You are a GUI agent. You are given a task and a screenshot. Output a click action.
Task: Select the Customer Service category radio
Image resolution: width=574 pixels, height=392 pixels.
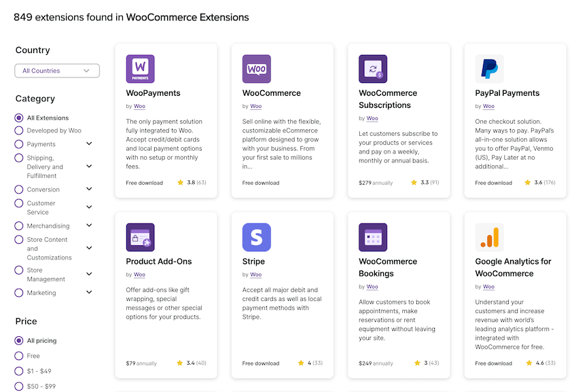tap(18, 203)
